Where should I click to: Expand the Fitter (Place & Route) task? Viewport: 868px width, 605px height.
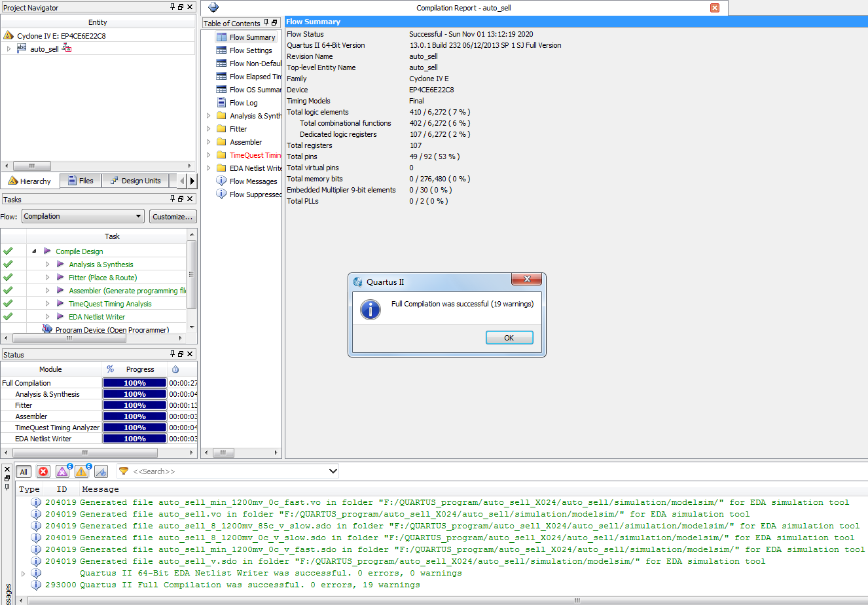click(47, 277)
